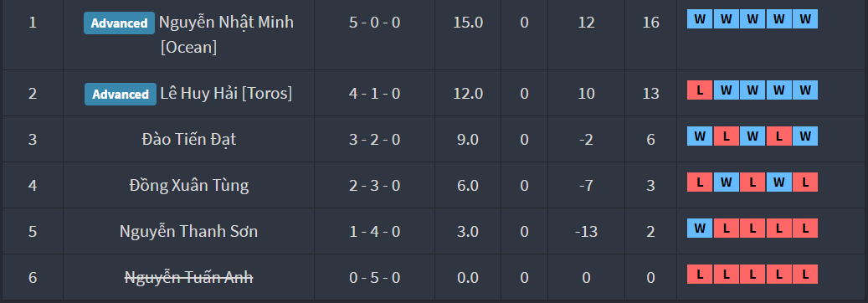
Task: Click the last L box in Nguyễn Tuấn Anh's row
Action: (805, 275)
